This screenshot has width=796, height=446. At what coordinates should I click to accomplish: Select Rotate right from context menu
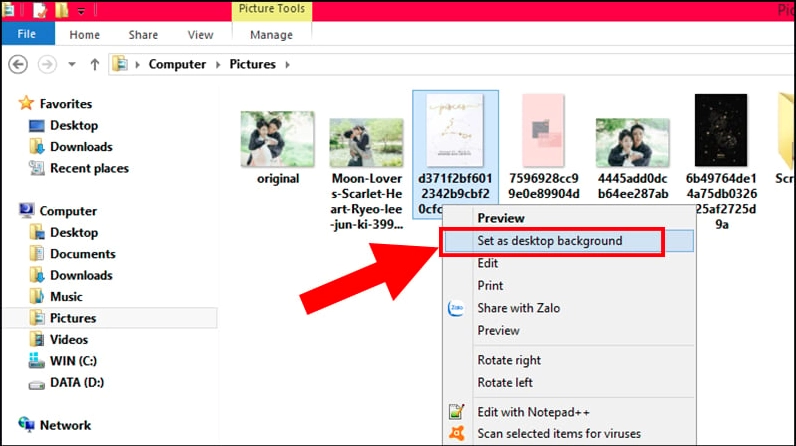509,360
